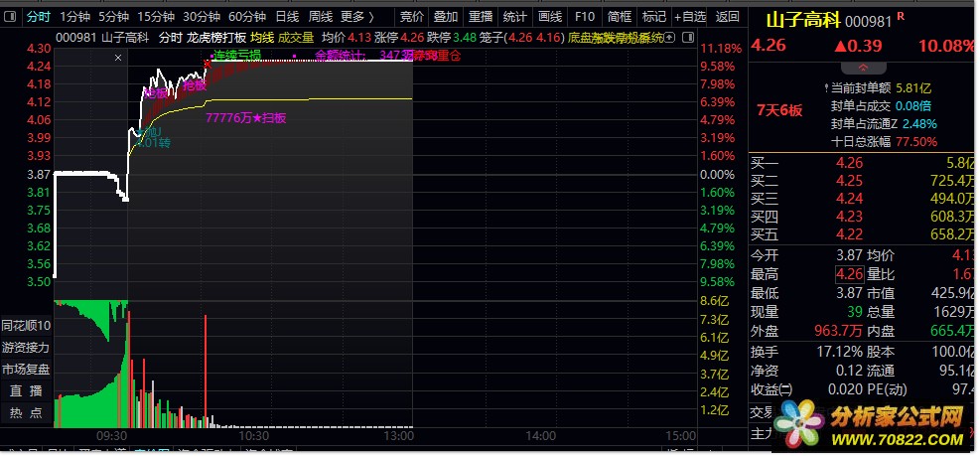Close the chart overlay with X
The height and width of the screenshot is (456, 980).
point(118,58)
